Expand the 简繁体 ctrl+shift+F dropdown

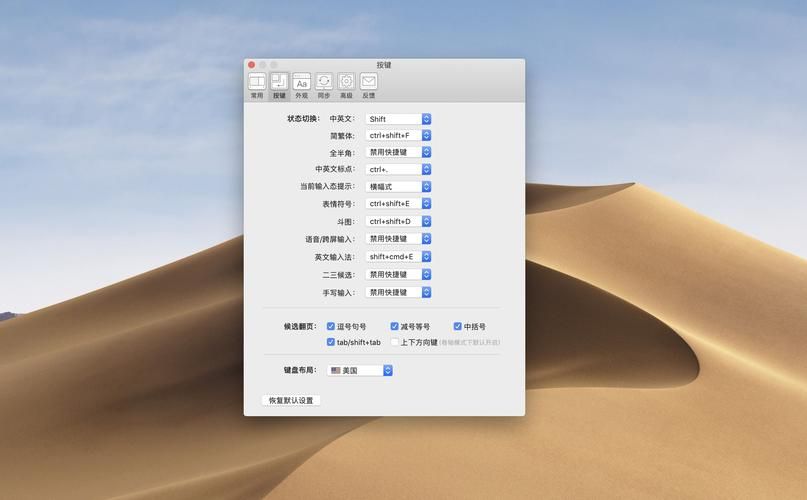tap(398, 135)
